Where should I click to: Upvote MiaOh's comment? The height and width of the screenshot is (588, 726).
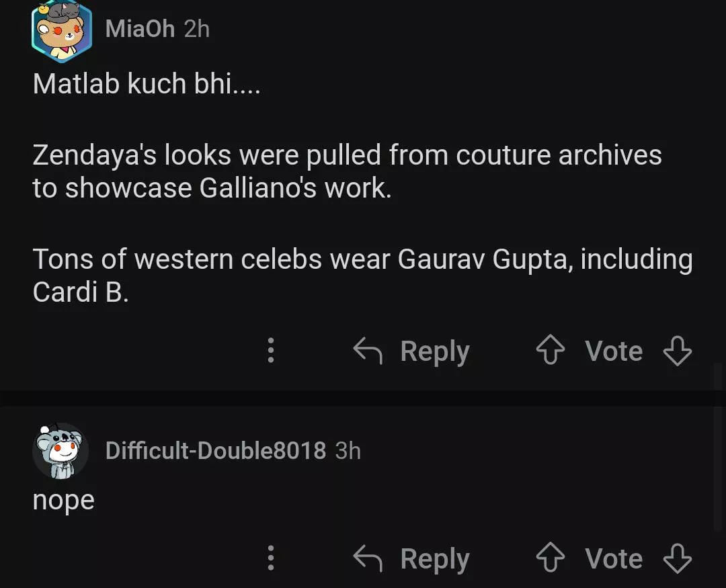[x=550, y=351]
